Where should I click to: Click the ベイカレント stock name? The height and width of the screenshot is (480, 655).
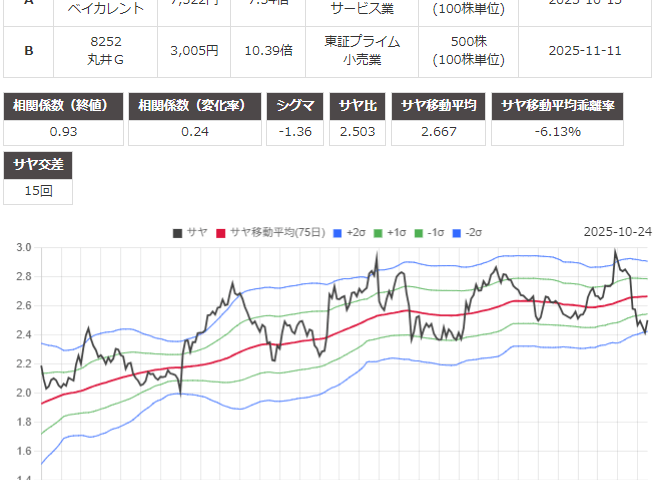pos(105,8)
